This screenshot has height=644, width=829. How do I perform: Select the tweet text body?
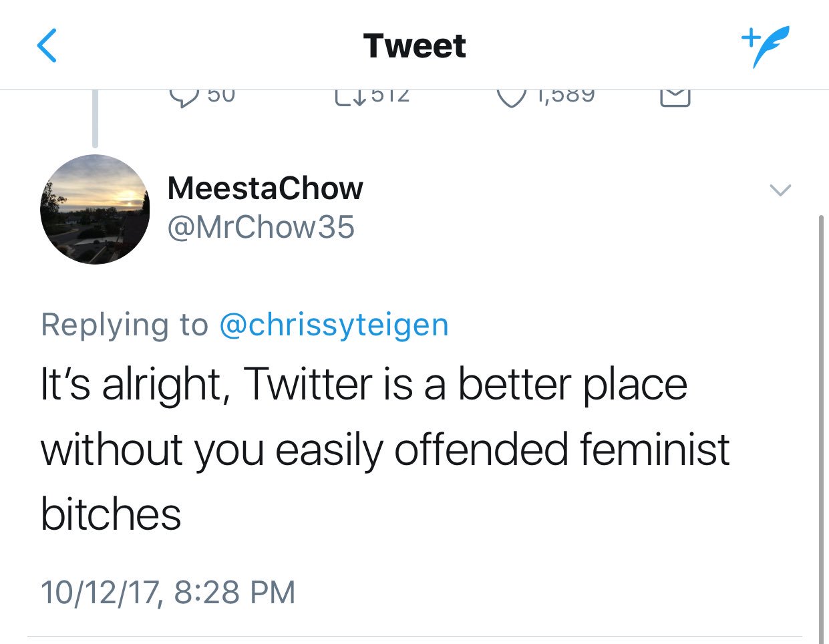[384, 449]
